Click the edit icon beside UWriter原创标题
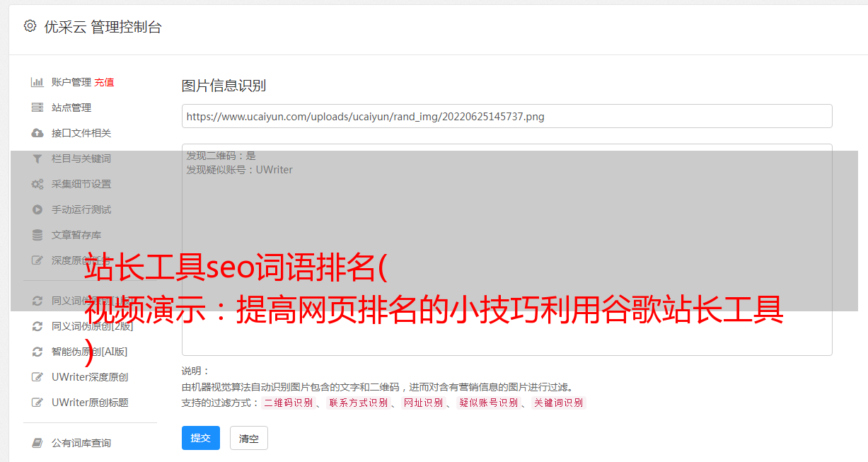Image resolution: width=868 pixels, height=462 pixels. coord(37,403)
